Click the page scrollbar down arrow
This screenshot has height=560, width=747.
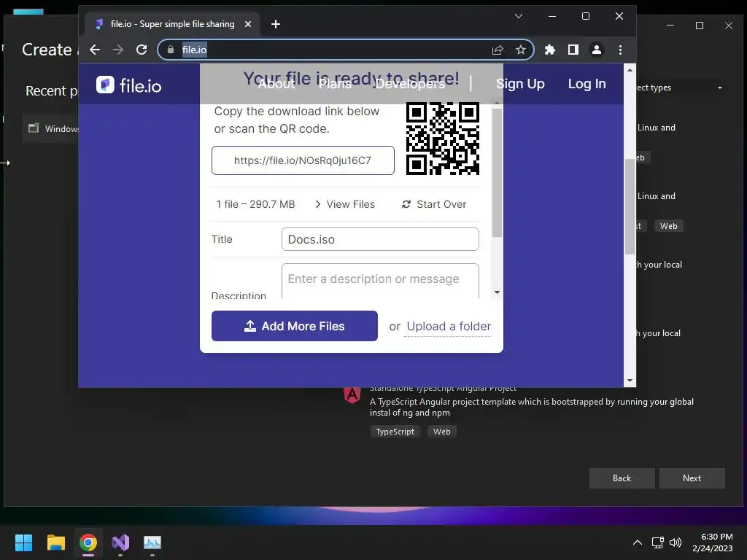coord(630,381)
